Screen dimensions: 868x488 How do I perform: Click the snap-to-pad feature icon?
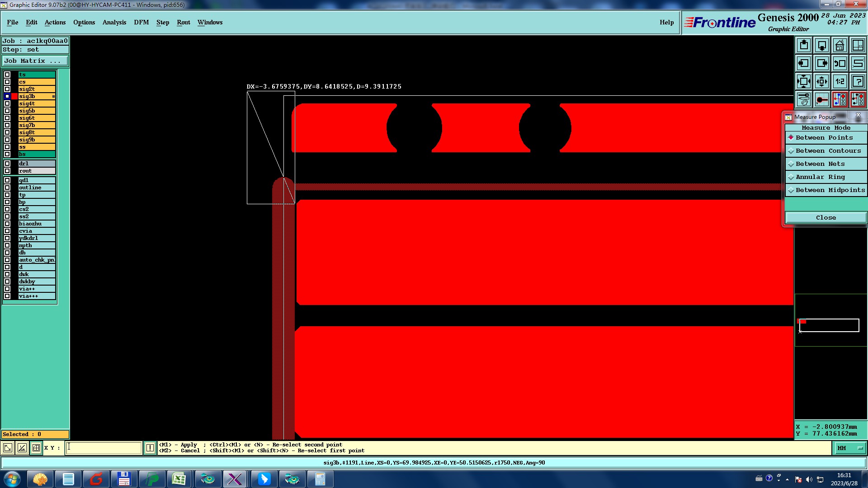click(822, 99)
